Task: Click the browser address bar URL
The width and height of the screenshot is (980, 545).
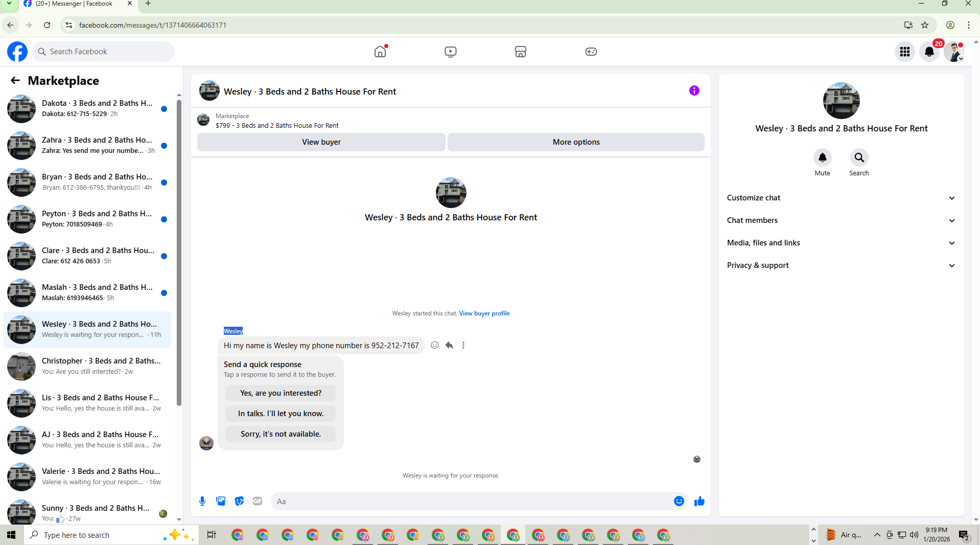Action: tap(153, 25)
